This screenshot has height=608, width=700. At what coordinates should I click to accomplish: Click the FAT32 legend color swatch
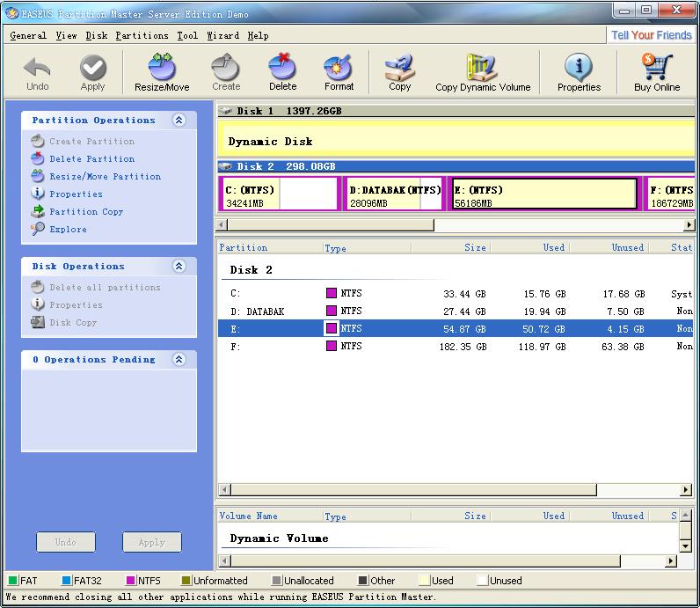click(66, 581)
